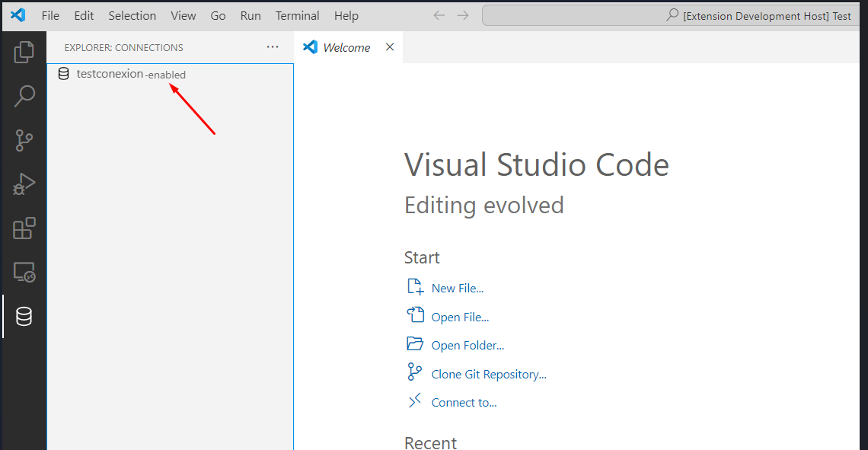Viewport: 868px width, 450px height.
Task: Go forward with the right arrow
Action: click(463, 15)
